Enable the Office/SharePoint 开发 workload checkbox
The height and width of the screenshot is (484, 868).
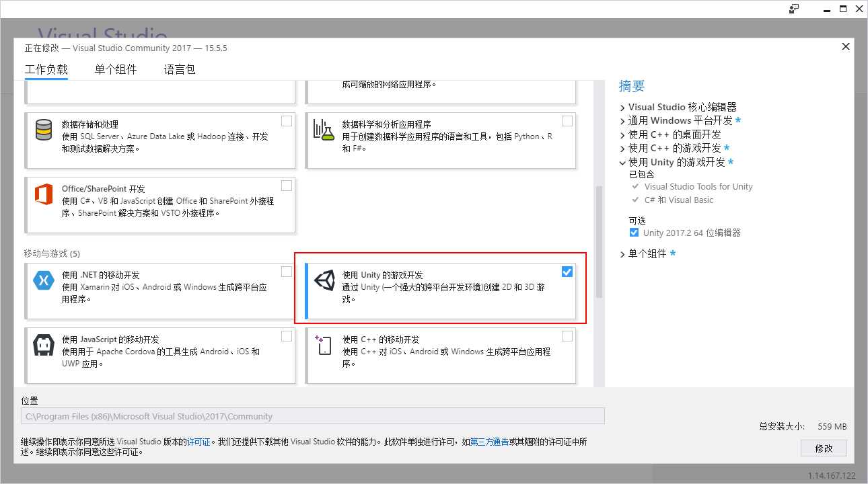point(287,186)
